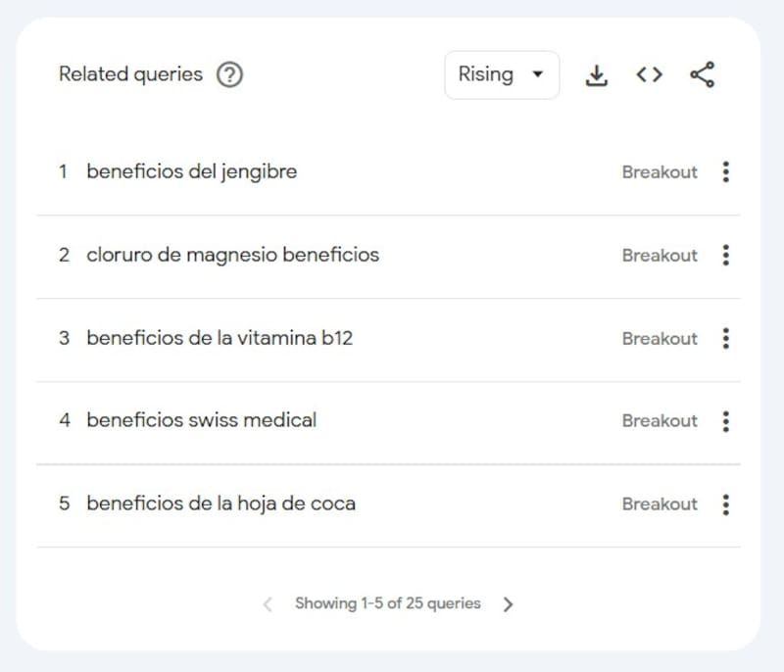Expand the Rising dropdown
This screenshot has width=784, height=672.
coord(502,74)
